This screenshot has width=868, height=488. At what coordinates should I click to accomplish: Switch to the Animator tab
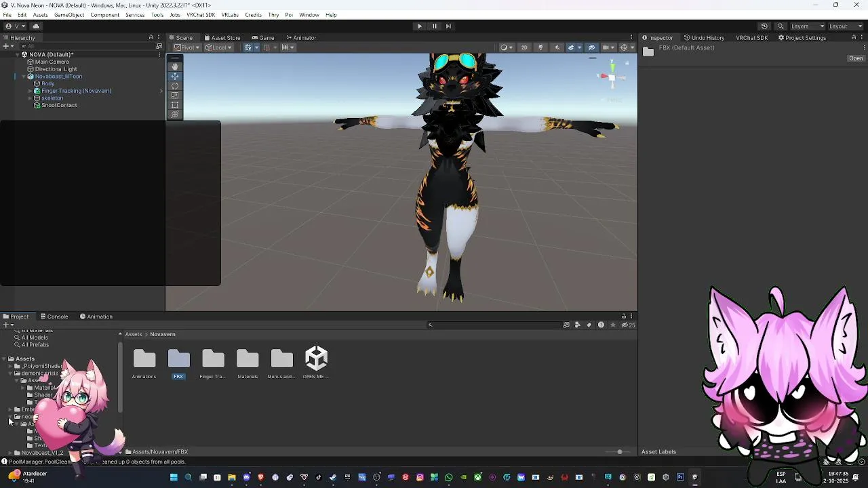(301, 38)
